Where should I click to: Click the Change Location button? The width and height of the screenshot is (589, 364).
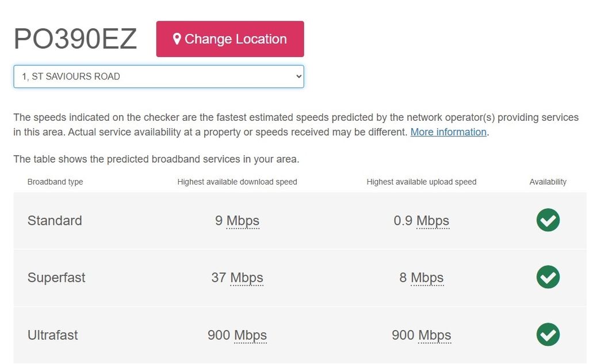pyautogui.click(x=230, y=39)
